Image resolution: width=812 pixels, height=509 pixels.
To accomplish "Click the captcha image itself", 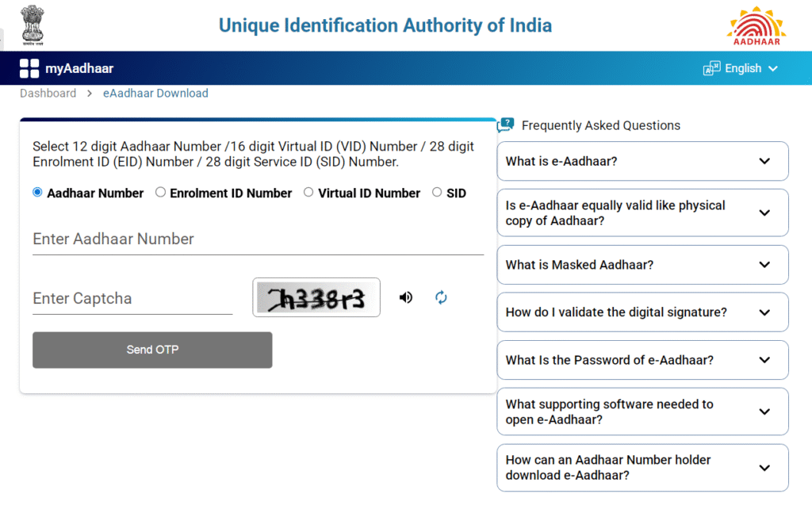I will [x=316, y=297].
